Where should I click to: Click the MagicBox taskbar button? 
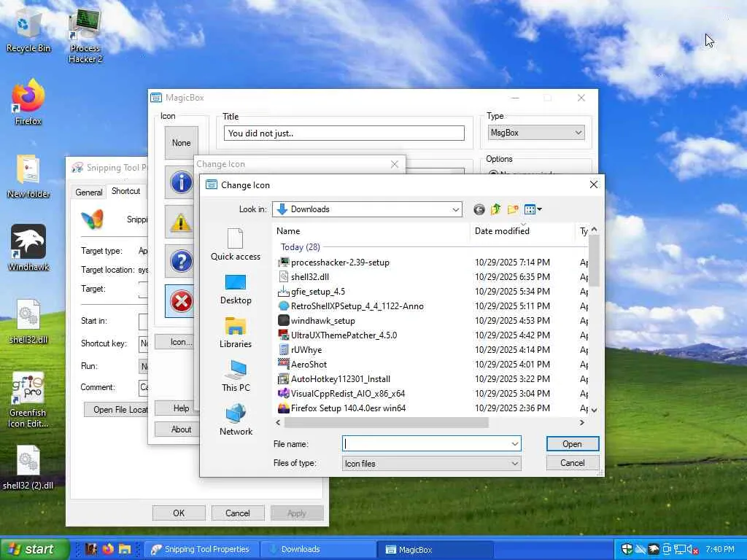[x=435, y=550]
